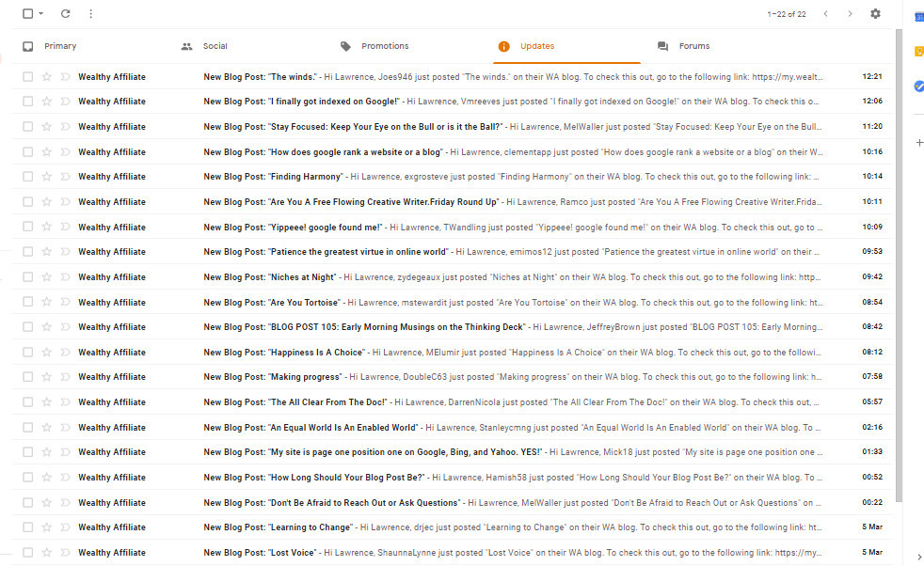
Task: Toggle the select-all checkbox in the toolbar
Action: pos(27,13)
